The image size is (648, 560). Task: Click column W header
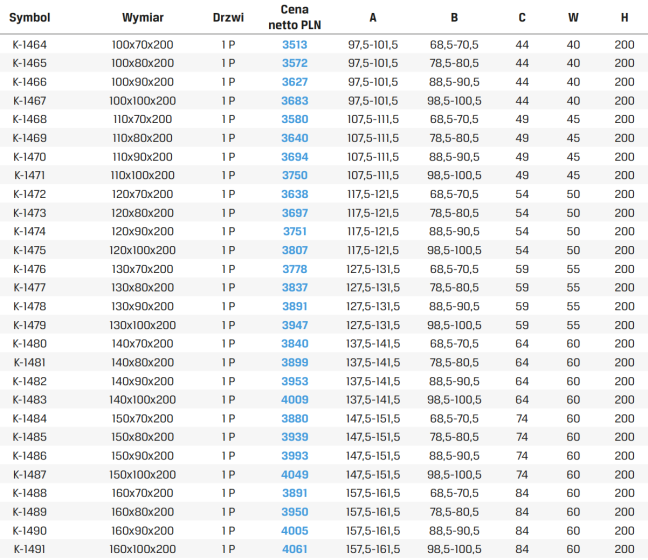(573, 18)
